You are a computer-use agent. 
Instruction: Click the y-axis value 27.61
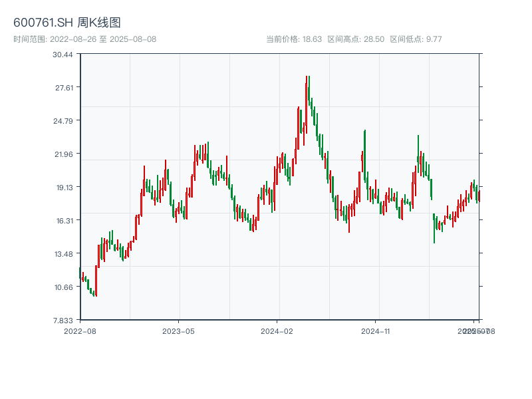coord(64,88)
